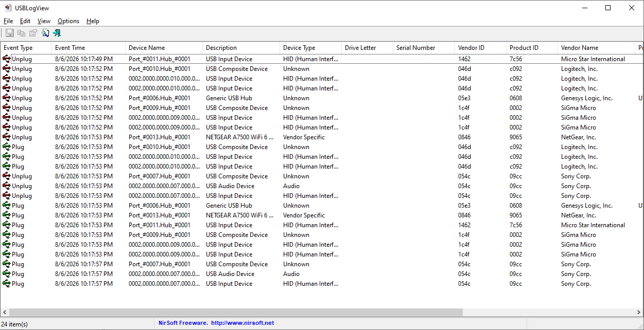Image resolution: width=644 pixels, height=330 pixels.
Task: Click the Unplug icon of the Port_#0013.Hub_#0001 NETGEAR row
Action: 6,137
